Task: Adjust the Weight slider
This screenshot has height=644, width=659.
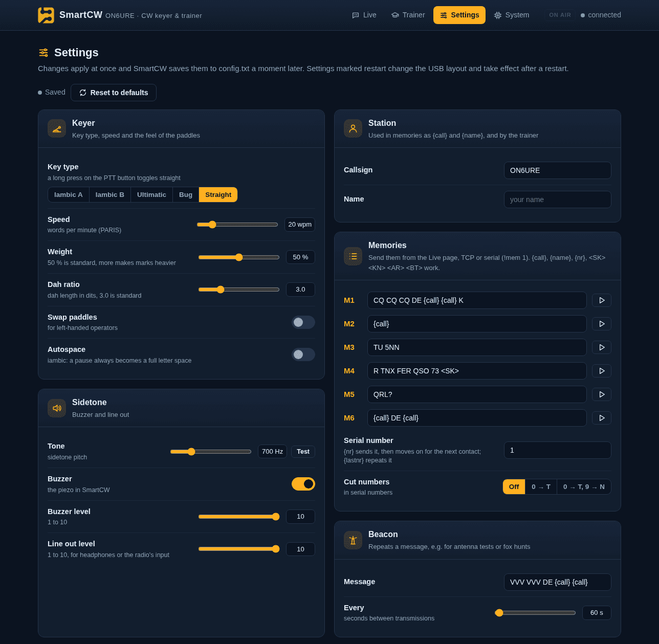Action: pos(239,257)
